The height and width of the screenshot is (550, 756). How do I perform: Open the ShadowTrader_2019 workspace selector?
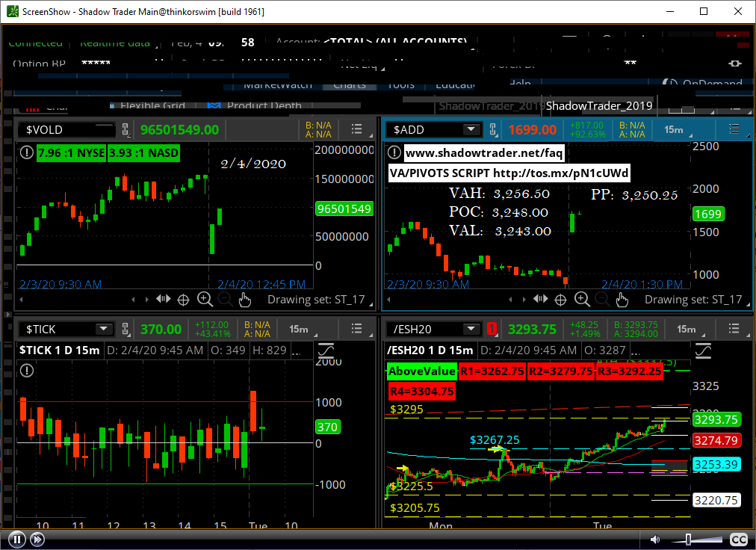coord(599,105)
